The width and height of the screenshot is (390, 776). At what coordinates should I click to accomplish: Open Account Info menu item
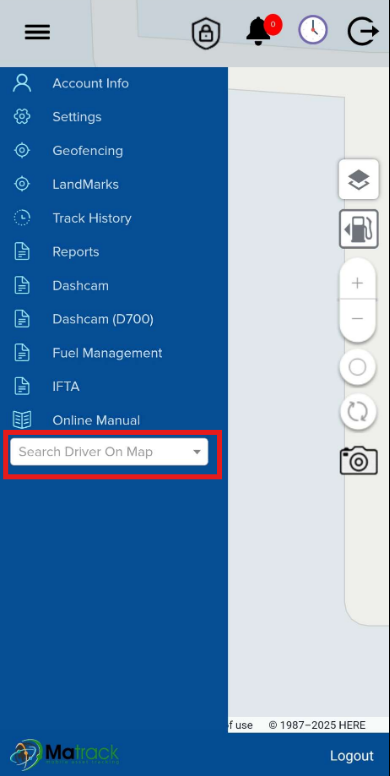(91, 83)
